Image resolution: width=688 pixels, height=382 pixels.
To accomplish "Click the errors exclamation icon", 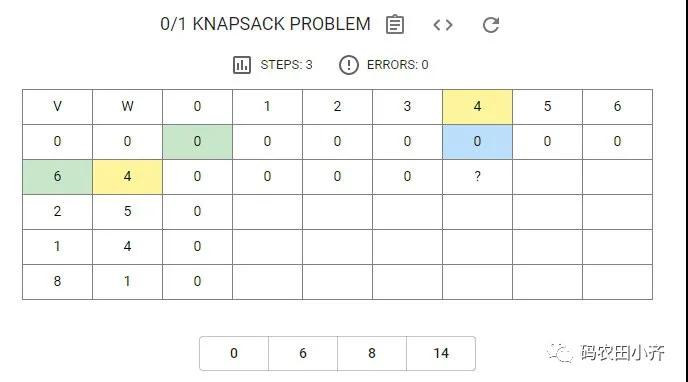I will (349, 65).
